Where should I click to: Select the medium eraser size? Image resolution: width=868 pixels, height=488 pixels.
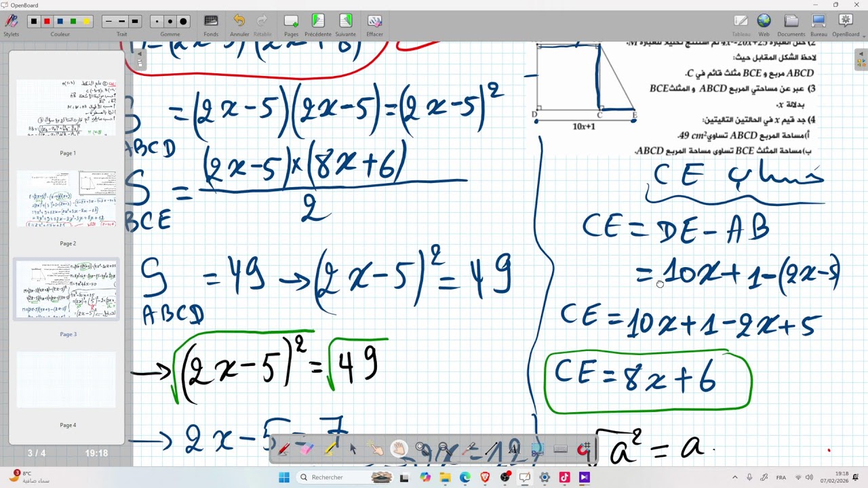170,21
